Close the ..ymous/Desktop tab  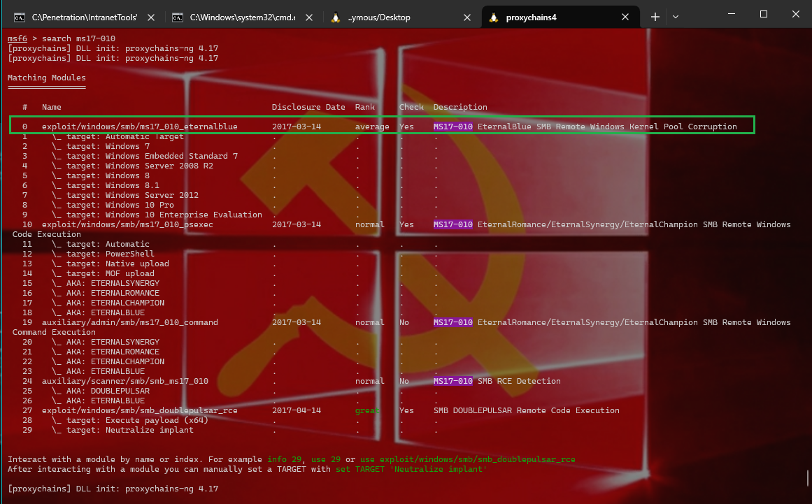click(467, 17)
